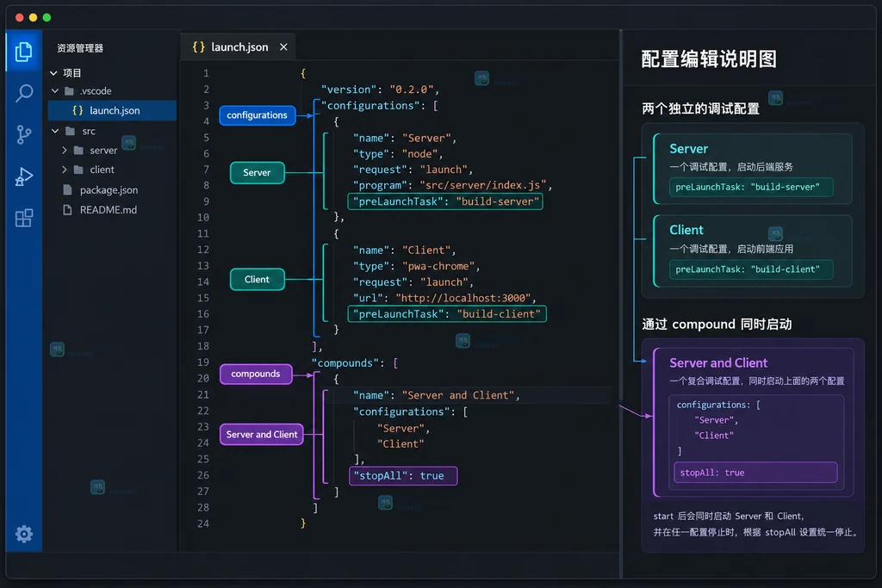Click highlighted "stopAll": true in editor
Image resolution: width=882 pixels, height=588 pixels.
[x=403, y=476]
